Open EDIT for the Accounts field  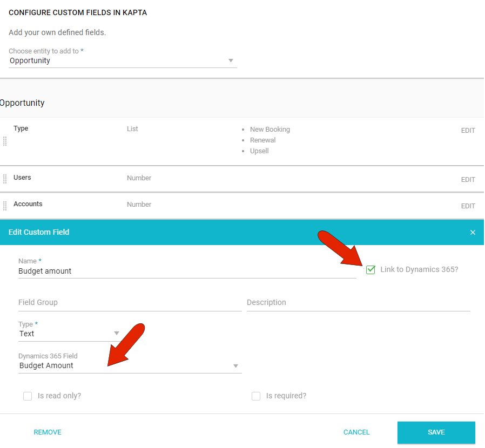tap(468, 206)
